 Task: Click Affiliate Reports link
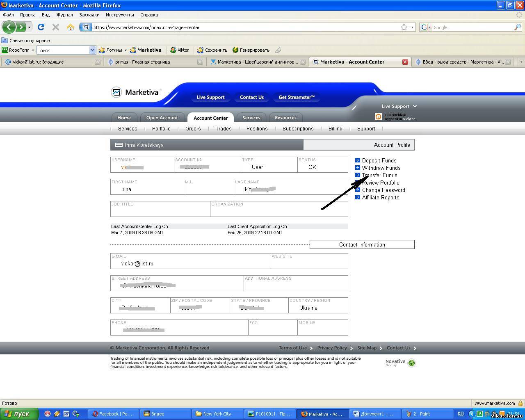(x=381, y=197)
